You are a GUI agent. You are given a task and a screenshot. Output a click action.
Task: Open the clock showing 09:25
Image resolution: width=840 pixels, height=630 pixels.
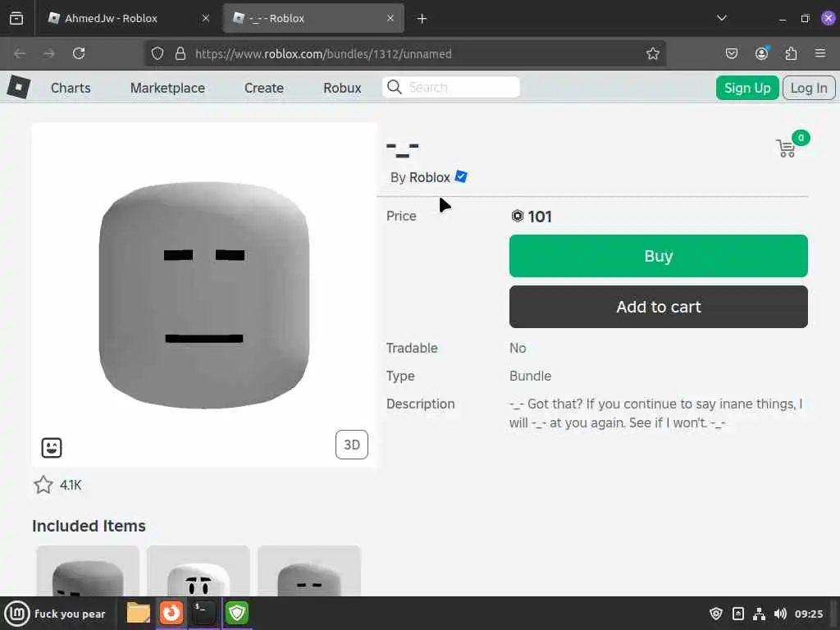[809, 614]
